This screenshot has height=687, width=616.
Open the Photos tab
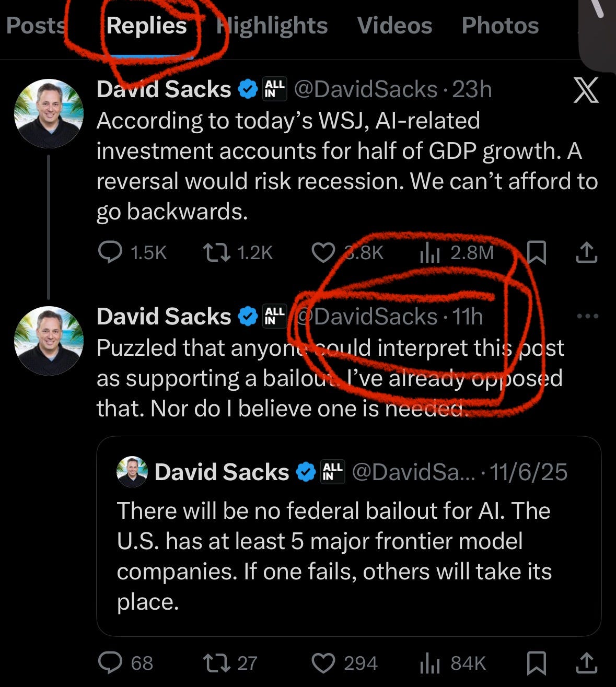click(500, 26)
